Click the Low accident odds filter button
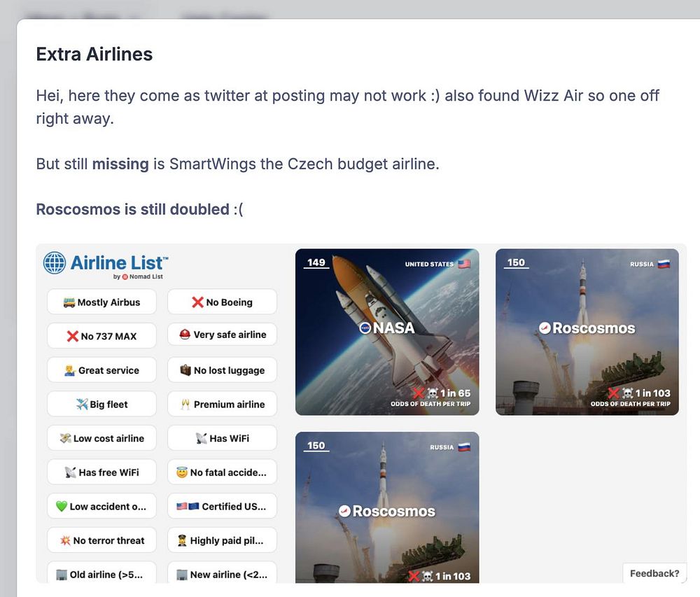700x597 pixels. (101, 506)
